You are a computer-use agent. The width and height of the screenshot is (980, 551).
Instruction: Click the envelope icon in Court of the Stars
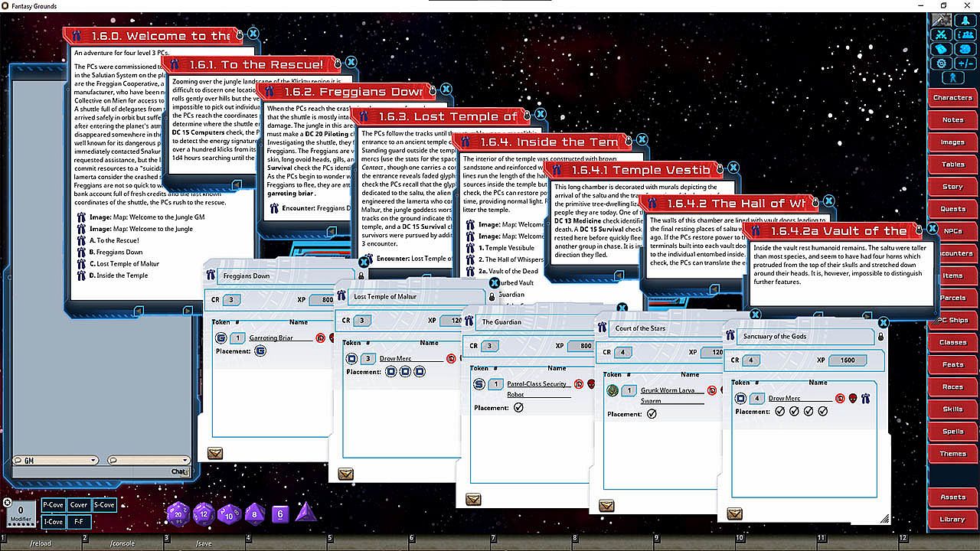(x=606, y=506)
